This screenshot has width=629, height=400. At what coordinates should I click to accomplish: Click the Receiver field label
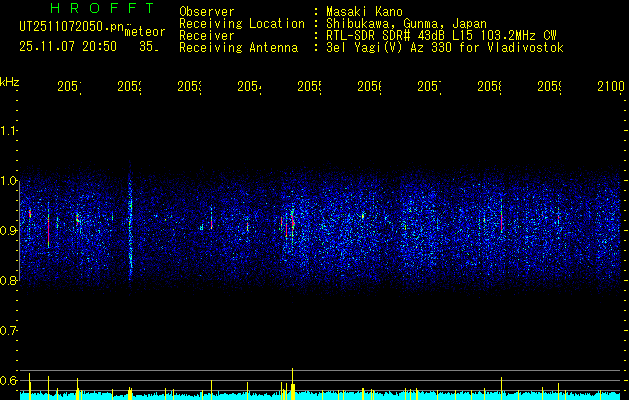click(x=207, y=36)
